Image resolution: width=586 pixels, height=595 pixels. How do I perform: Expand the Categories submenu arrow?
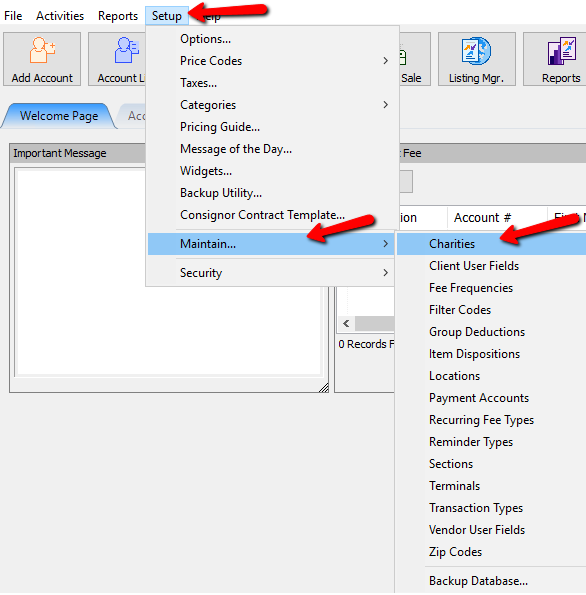click(x=386, y=105)
